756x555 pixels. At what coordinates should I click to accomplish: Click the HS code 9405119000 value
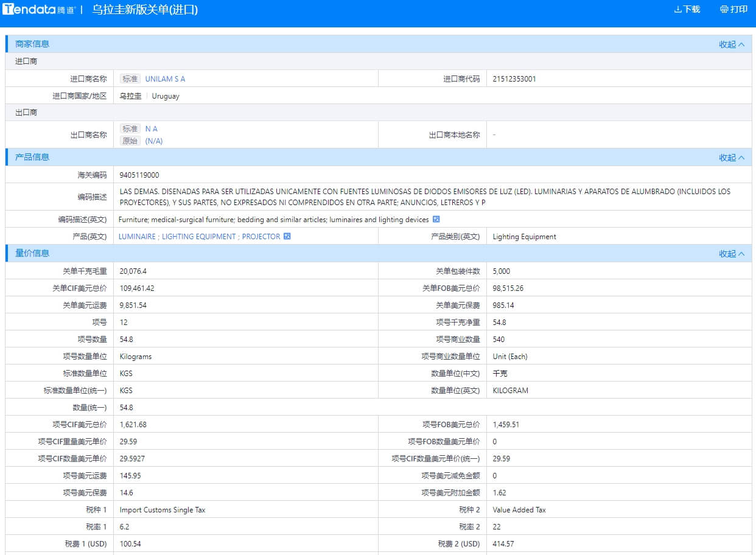point(139,175)
